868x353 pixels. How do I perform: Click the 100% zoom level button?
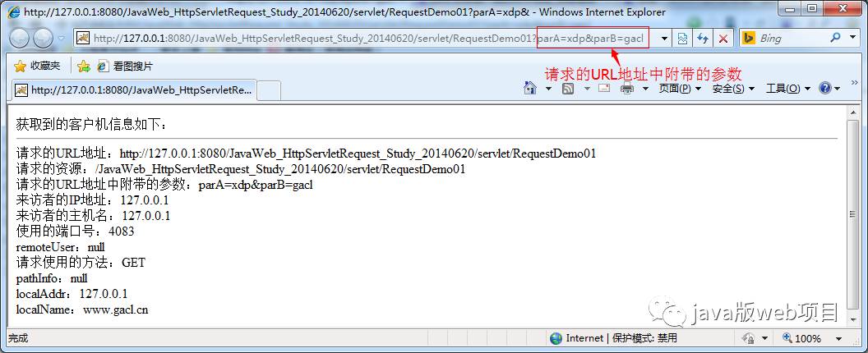(x=803, y=338)
